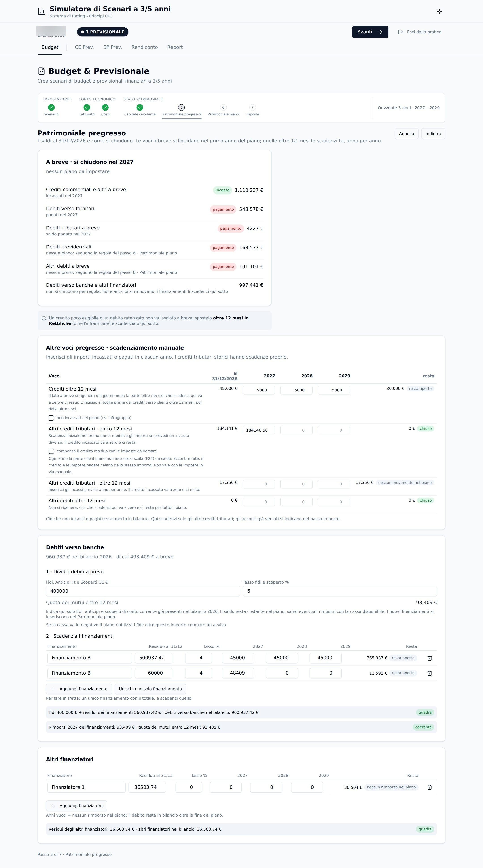Click the Avanti button
Screen dimensions: 483x868
click(370, 32)
